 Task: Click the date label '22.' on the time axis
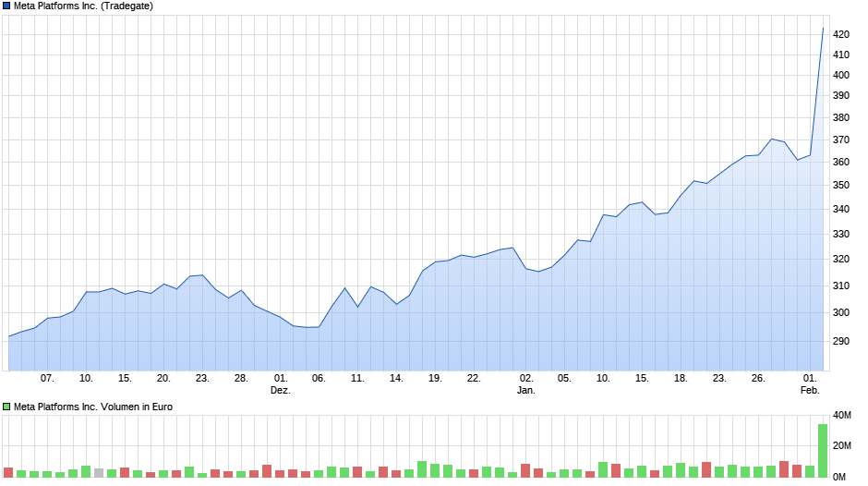(x=474, y=379)
